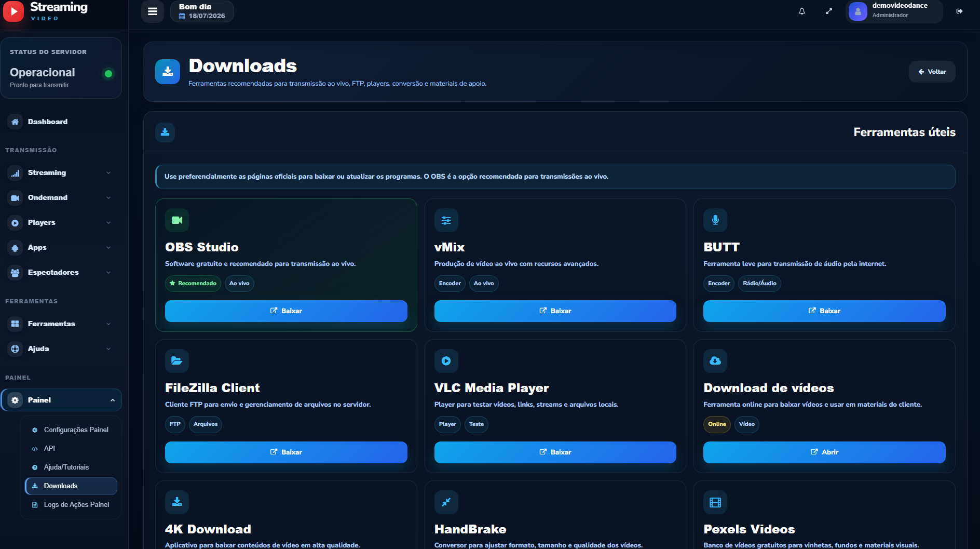Image resolution: width=980 pixels, height=549 pixels.
Task: Click the Rádio/Áudio tag on BUTT
Action: click(759, 283)
